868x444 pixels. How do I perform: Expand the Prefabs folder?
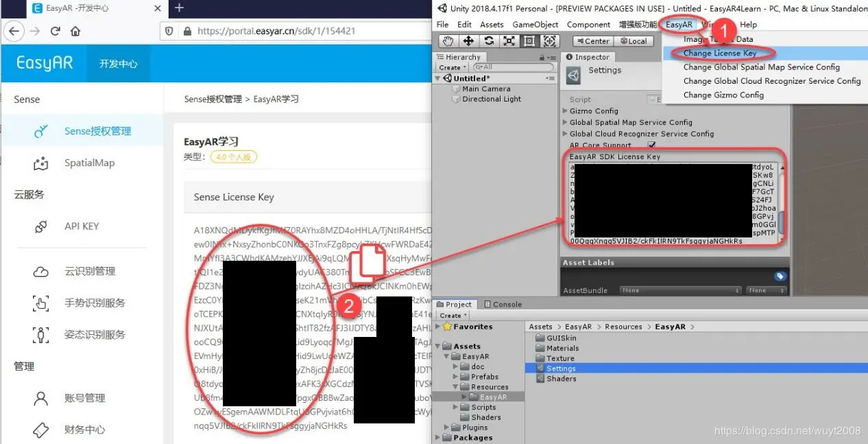[x=455, y=377]
